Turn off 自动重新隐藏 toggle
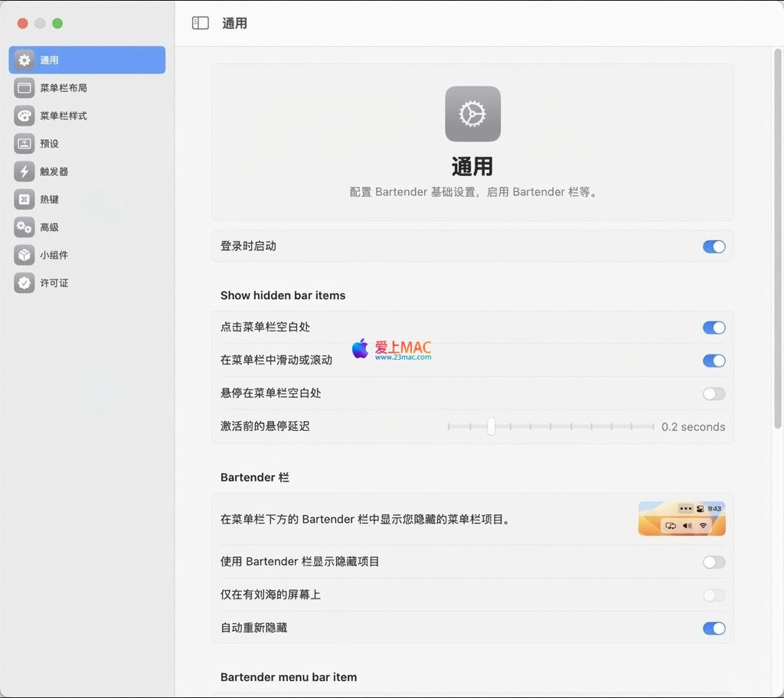784x698 pixels. click(714, 628)
